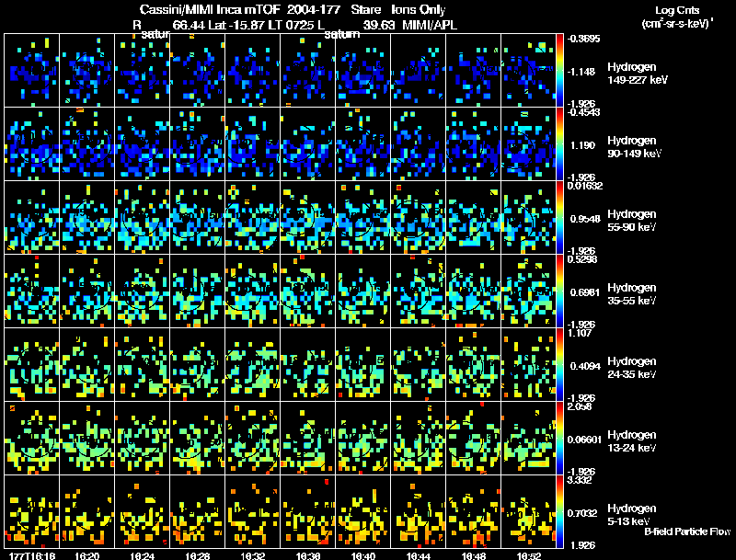This screenshot has width=736, height=560.
Task: Open the 149-227 keV panel at 16:52
Action: [528, 71]
